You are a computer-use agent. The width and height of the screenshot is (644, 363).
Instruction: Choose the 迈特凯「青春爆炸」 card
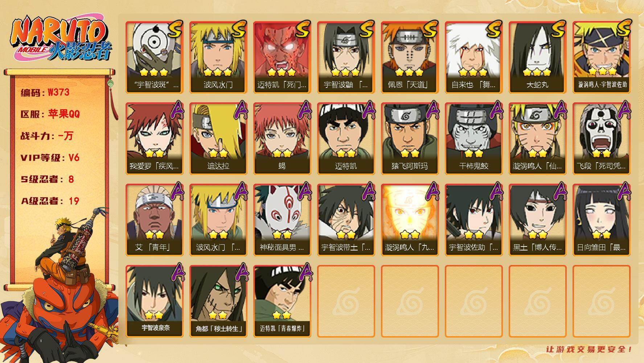click(x=282, y=301)
